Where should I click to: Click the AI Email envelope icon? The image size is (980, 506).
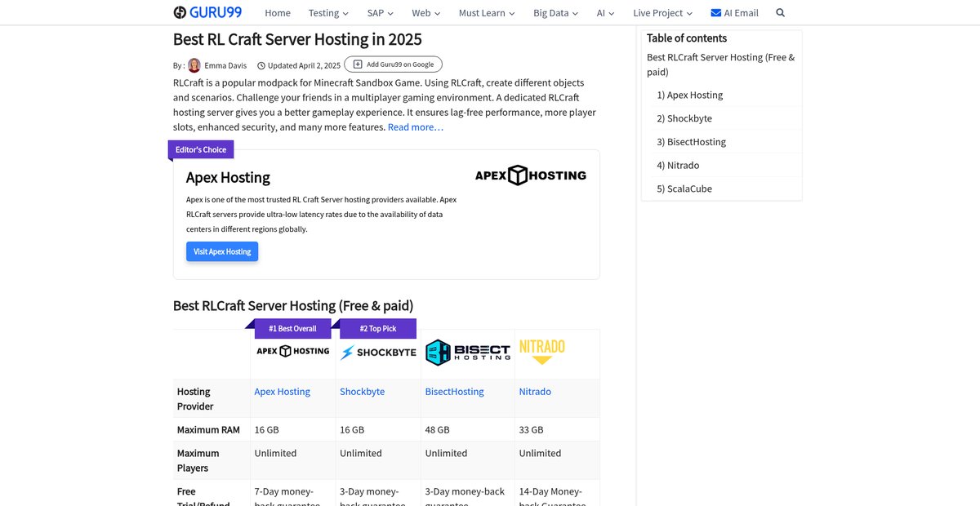click(x=716, y=13)
